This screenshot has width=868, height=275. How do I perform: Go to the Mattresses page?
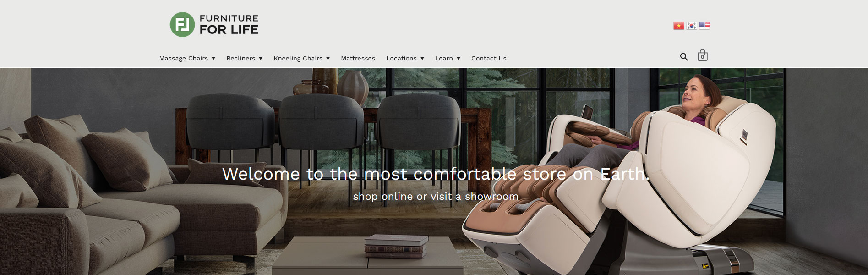tap(358, 58)
